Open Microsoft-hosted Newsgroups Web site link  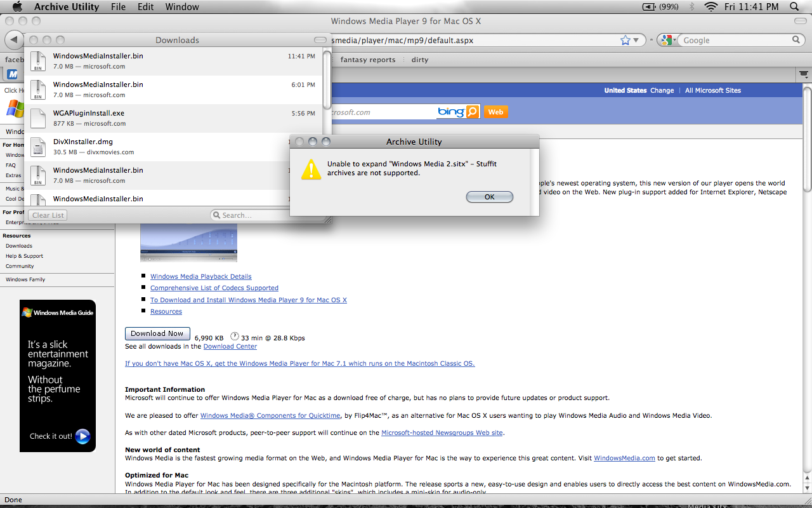coord(442,432)
